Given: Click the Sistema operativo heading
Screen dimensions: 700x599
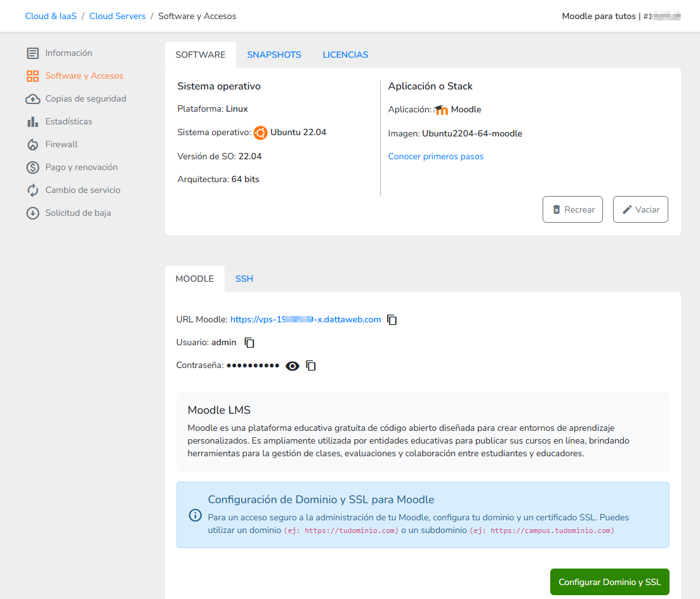Looking at the screenshot, I should [219, 86].
